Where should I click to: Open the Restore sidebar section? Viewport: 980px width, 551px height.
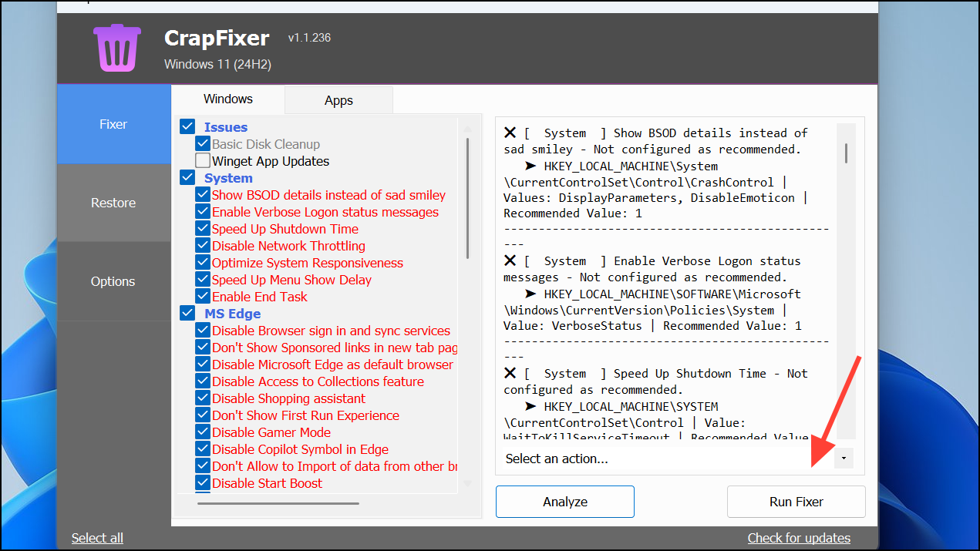[113, 203]
